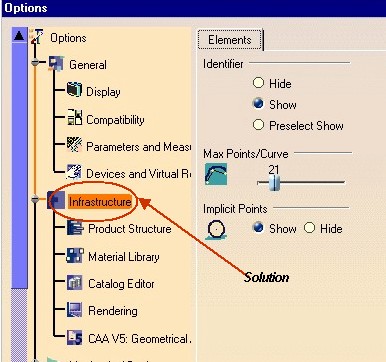The width and height of the screenshot is (386, 362).
Task: Switch to the Elements tab
Action: (x=230, y=40)
